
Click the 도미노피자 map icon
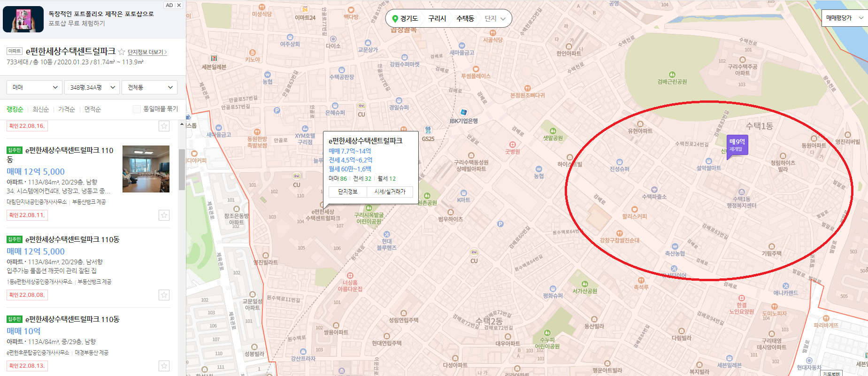click(775, 307)
